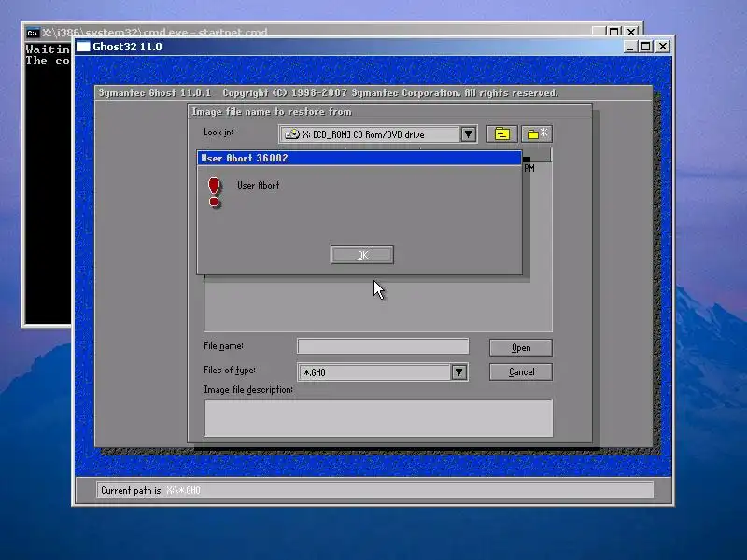Maximize the Ghost32 11.0 window
Viewport: 747px width, 560px height.
click(x=645, y=47)
